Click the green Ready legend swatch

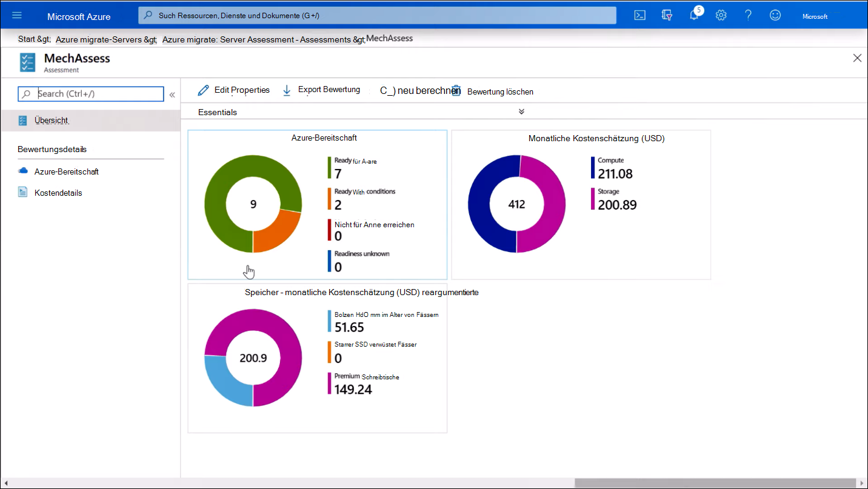coord(330,168)
